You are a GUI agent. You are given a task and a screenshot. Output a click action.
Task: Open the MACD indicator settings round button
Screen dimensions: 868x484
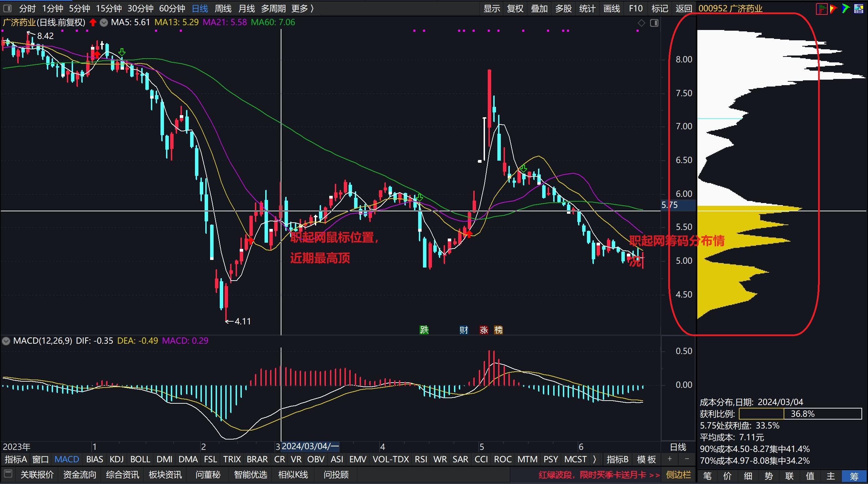tap(6, 341)
